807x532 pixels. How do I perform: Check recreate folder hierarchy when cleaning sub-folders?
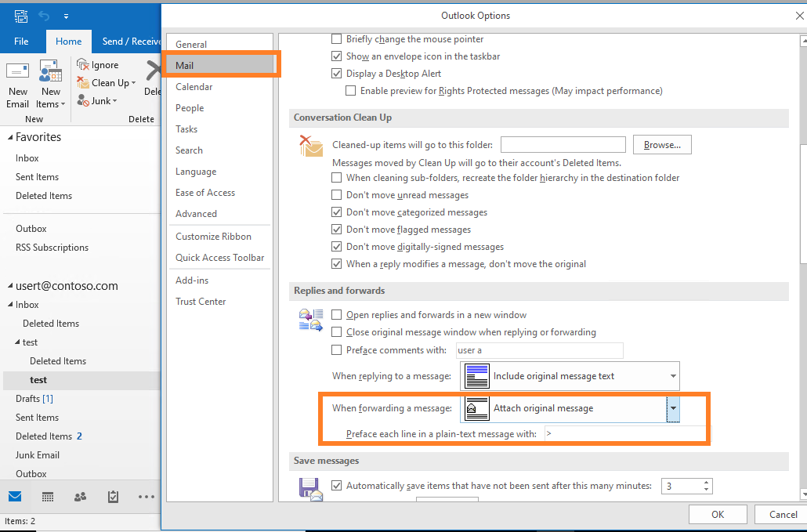click(337, 178)
